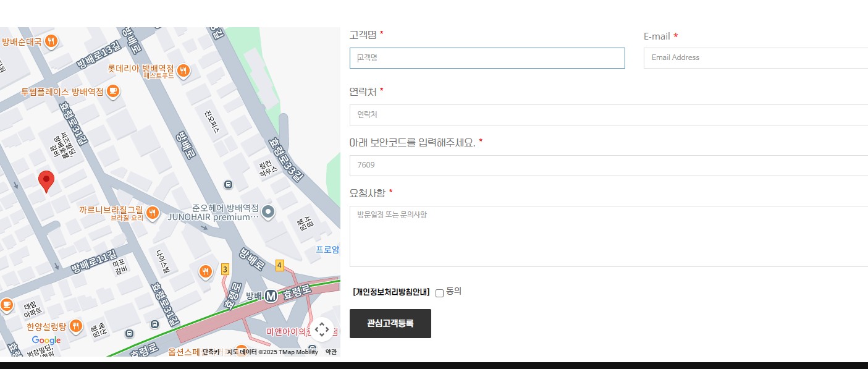Select the bus stop icon near 링컨하우스
Viewport: 868px width, 369px height.
(228, 184)
